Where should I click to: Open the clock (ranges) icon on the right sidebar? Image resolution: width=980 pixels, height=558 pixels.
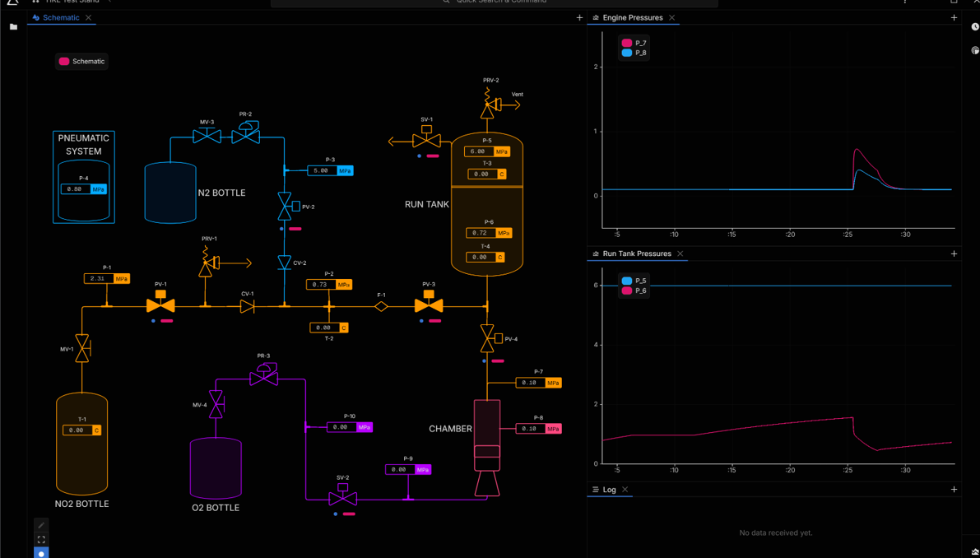pyautogui.click(x=975, y=27)
